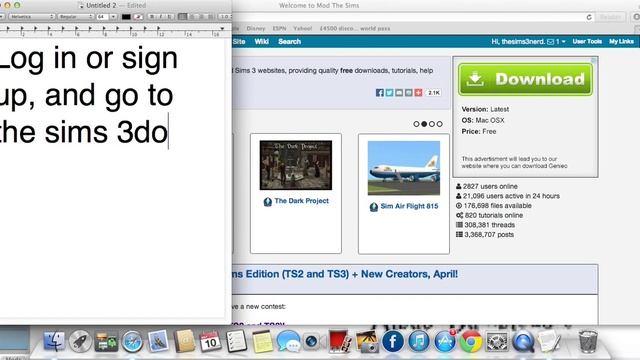Open ESPN bookmark in Safari

[279, 29]
